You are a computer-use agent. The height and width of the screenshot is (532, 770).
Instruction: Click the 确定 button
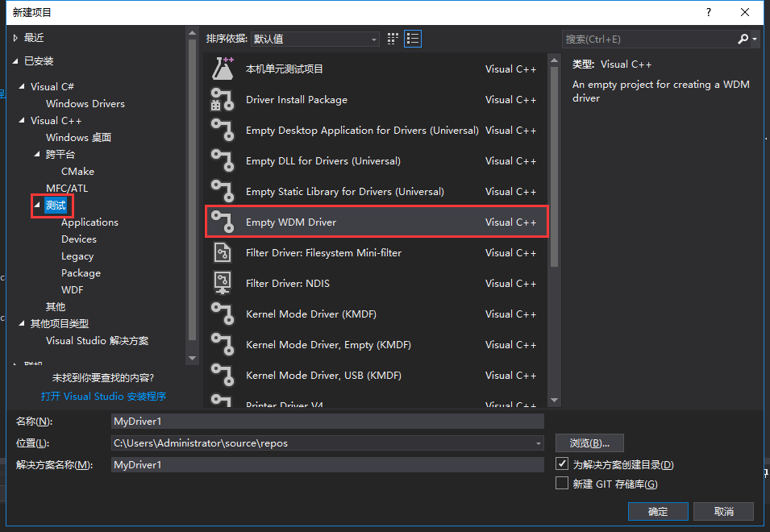coord(658,511)
